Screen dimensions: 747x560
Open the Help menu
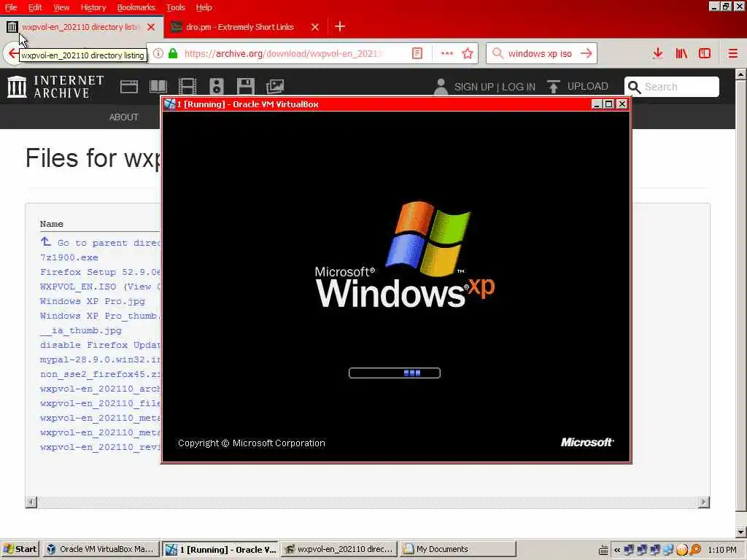click(204, 7)
